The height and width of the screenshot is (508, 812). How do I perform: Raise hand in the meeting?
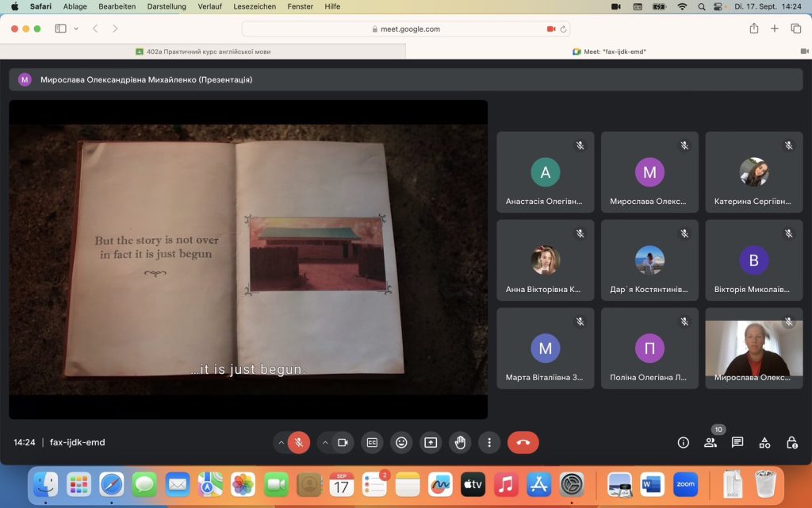tap(460, 442)
